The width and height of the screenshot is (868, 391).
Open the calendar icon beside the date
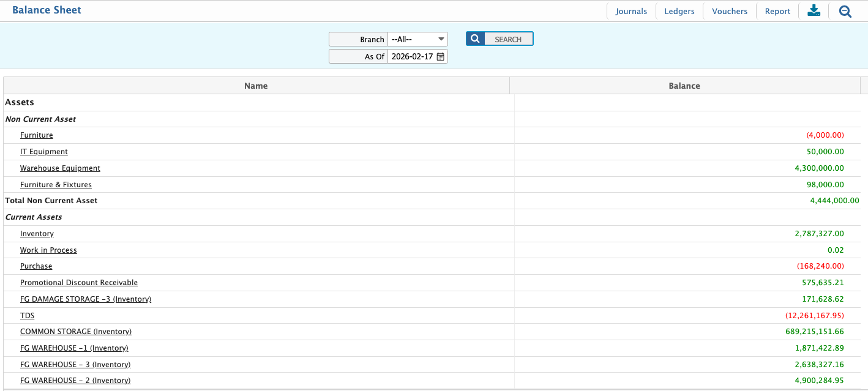click(x=440, y=56)
